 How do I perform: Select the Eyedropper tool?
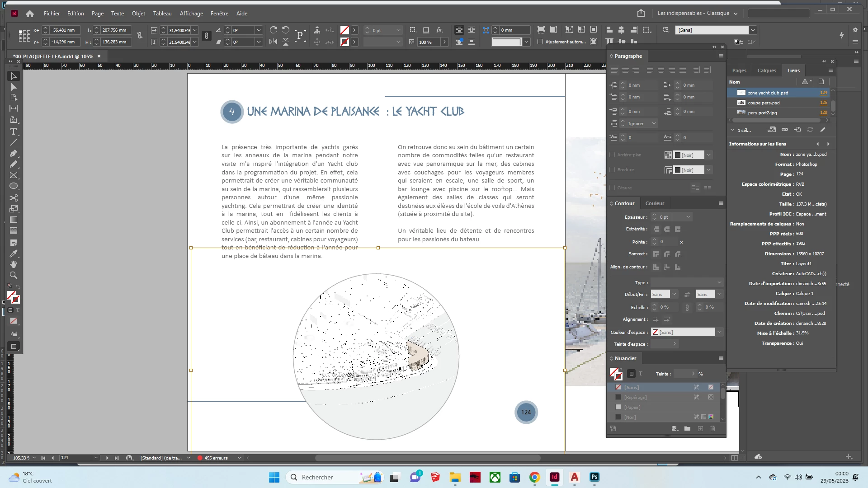[x=14, y=253]
